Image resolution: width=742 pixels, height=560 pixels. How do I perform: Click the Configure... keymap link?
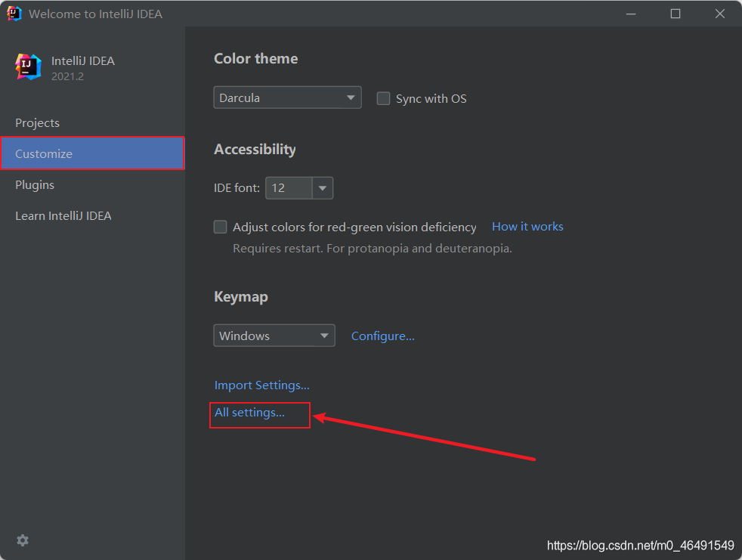[383, 336]
